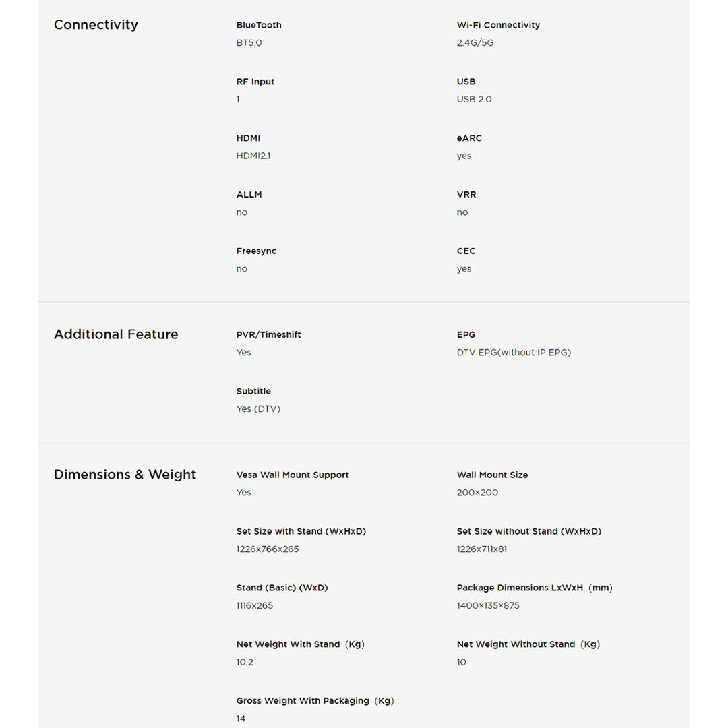Screen dimensions: 728x728
Task: Click the Package Dimensions LxWxH label
Action: [535, 588]
